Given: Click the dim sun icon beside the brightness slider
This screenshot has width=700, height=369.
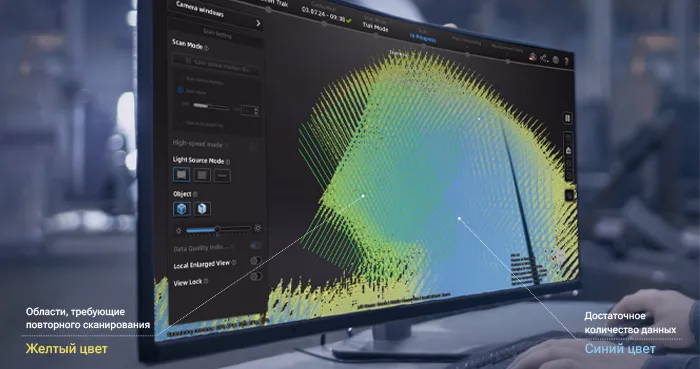Looking at the screenshot, I should click(179, 231).
